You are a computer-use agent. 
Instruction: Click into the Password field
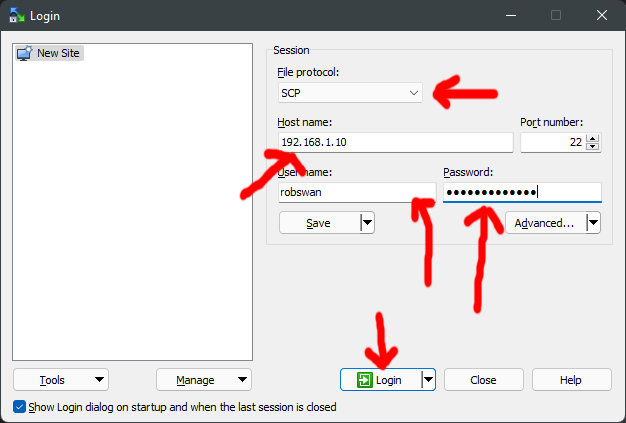coord(522,192)
